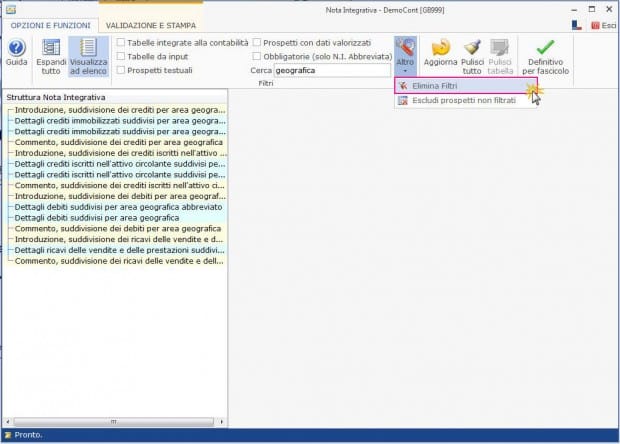Viewport: 620px width, 444px height.
Task: Toggle the Prospetti testuali checkbox
Action: pos(121,70)
